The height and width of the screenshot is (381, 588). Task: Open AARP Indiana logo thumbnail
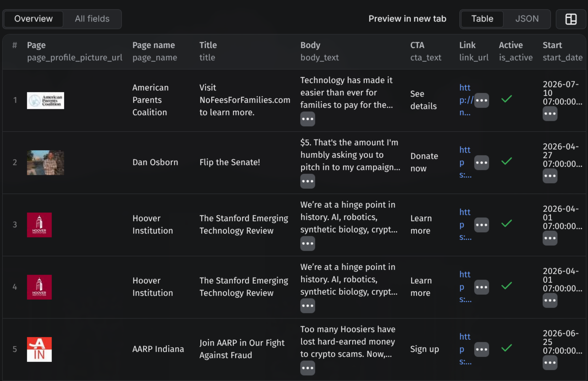[39, 349]
